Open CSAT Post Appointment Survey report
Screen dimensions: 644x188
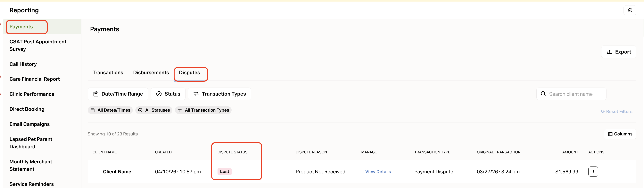(38, 45)
